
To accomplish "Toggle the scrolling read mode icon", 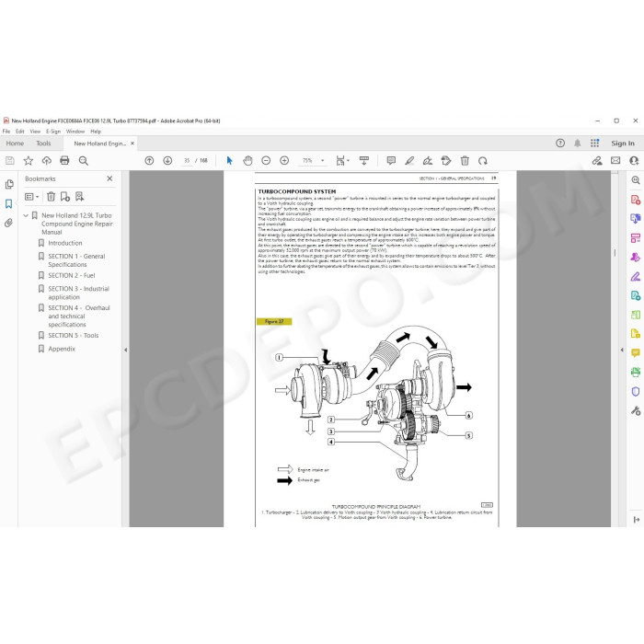I will point(364,161).
